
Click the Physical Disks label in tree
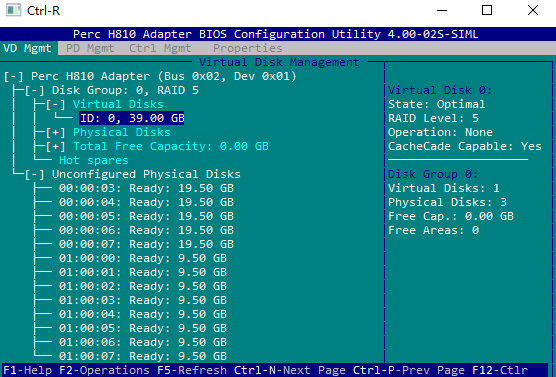[122, 132]
